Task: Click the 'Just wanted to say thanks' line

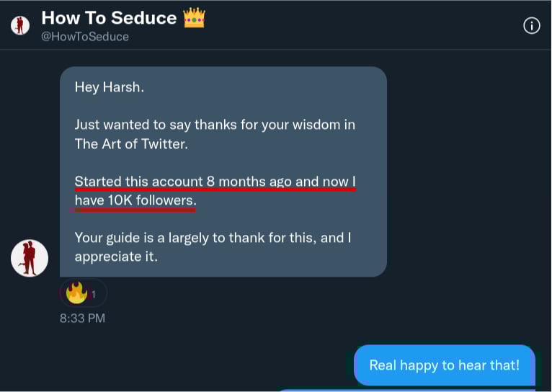Action: [215, 125]
